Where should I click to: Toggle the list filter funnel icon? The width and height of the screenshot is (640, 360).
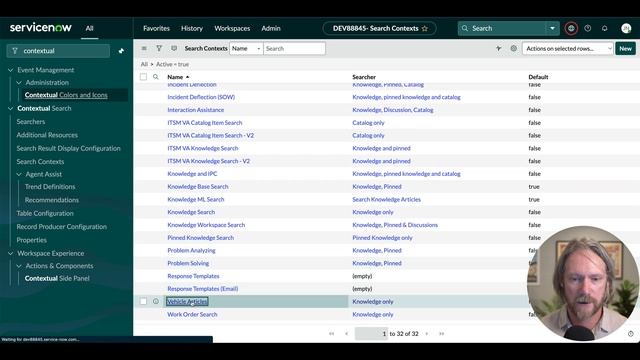pyautogui.click(x=159, y=49)
